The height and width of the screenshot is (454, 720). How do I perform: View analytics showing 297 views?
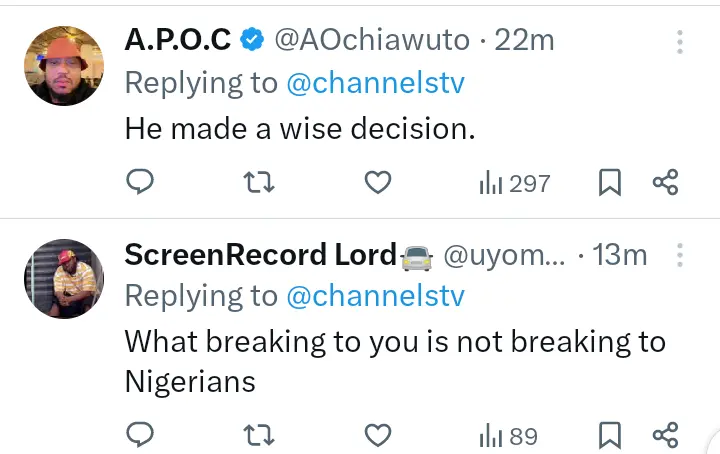(515, 183)
